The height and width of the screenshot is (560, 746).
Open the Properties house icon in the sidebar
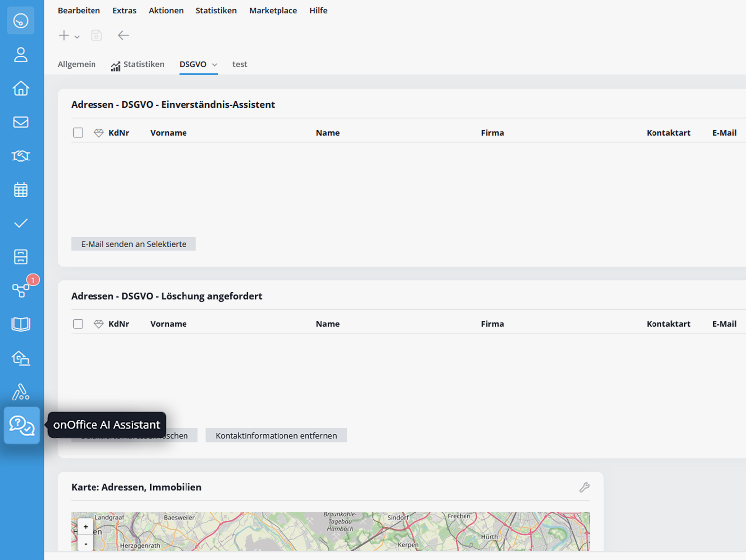pos(21,88)
